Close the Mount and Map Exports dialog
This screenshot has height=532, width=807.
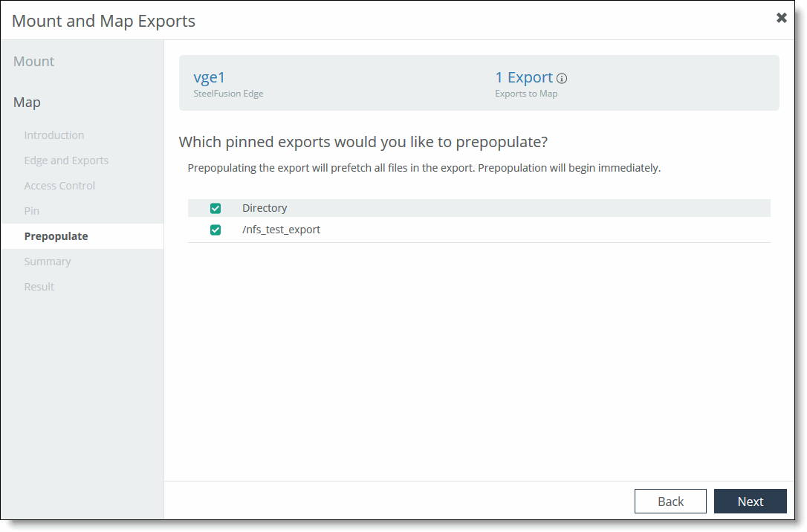[781, 18]
